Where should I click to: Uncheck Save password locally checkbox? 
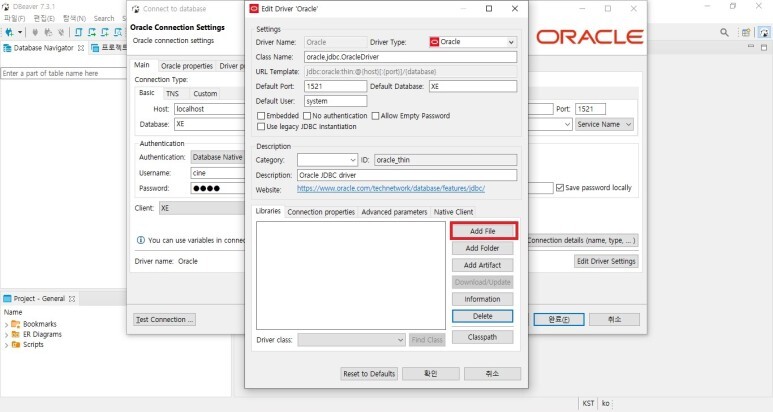[560, 188]
